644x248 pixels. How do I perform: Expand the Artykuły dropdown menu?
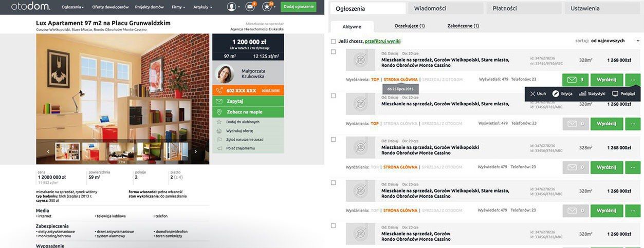click(203, 7)
